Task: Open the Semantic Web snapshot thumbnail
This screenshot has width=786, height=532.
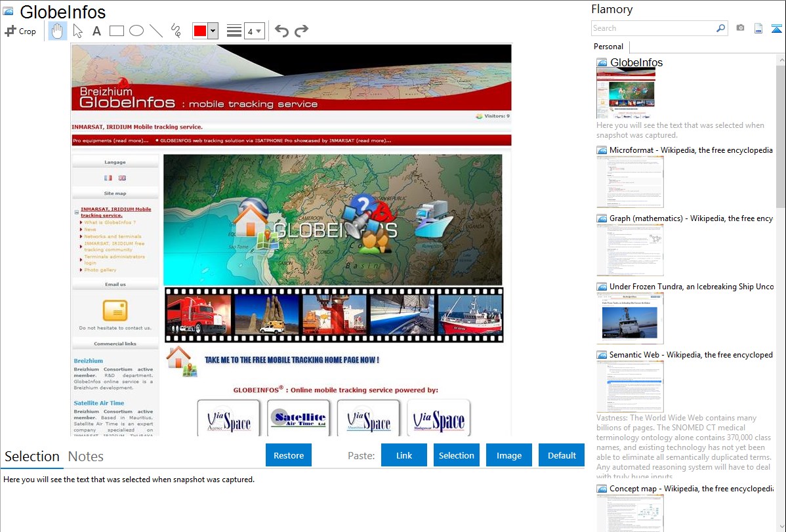Action: [x=630, y=386]
